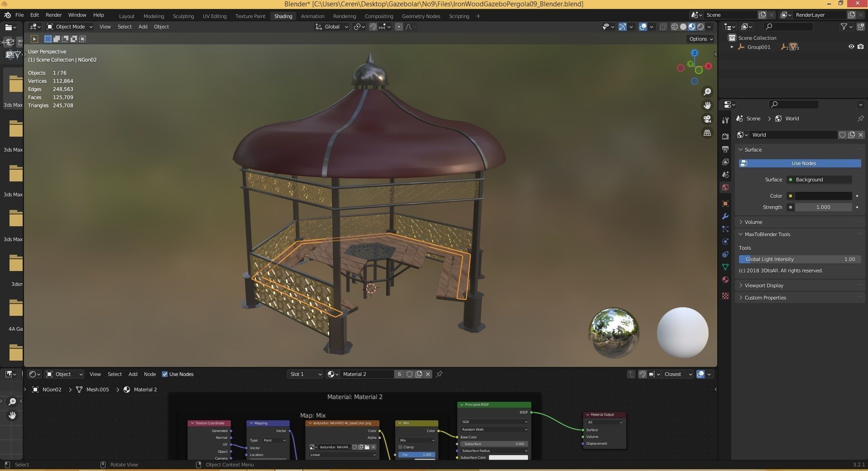Open the Tool properties tab

(725, 120)
